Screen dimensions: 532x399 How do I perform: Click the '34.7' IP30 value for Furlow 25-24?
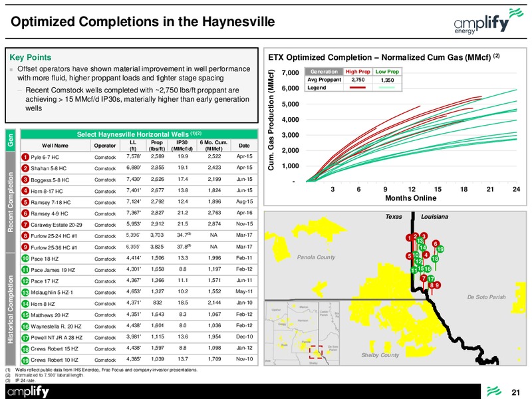(x=184, y=235)
